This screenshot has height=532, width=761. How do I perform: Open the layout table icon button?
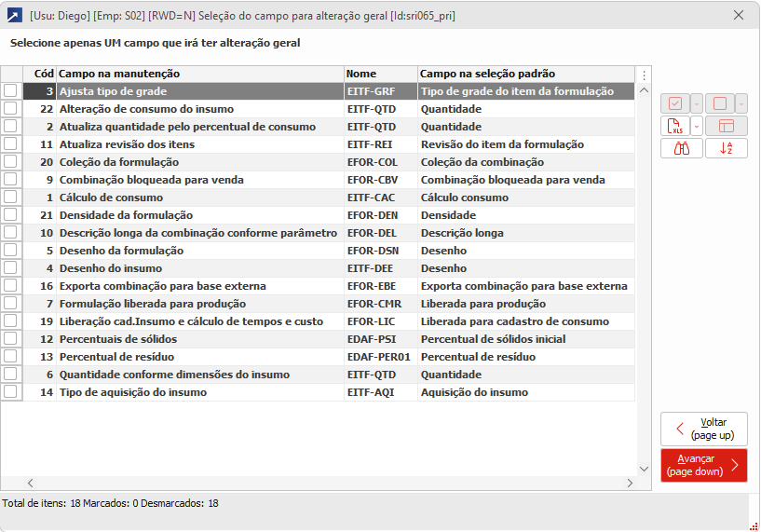pos(726,126)
